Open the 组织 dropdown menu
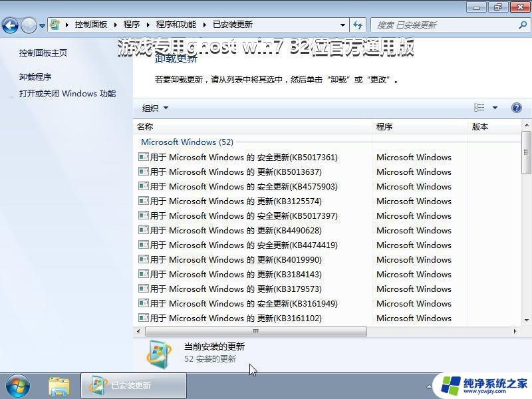The width and height of the screenshot is (532, 399). (x=155, y=108)
